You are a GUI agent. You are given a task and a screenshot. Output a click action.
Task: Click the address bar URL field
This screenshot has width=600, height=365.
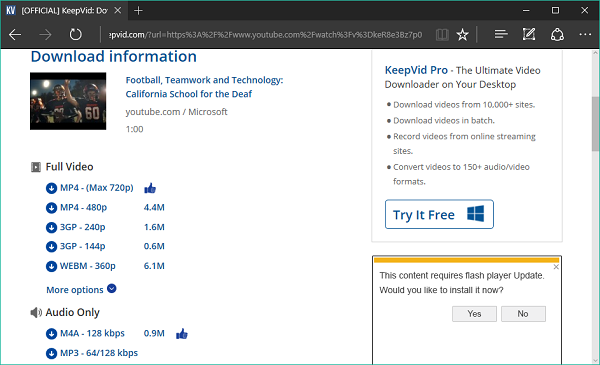265,35
